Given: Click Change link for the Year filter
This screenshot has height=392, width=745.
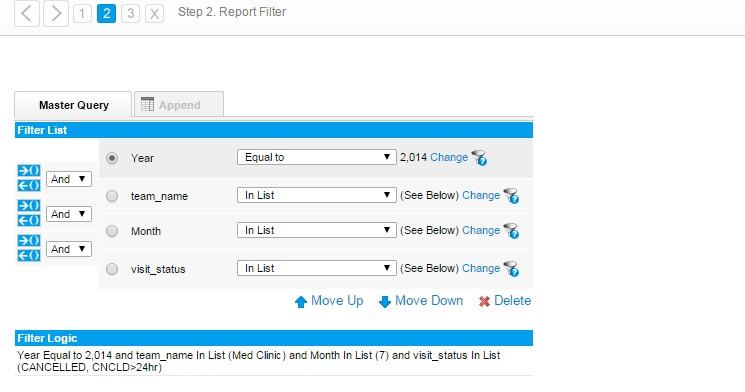Looking at the screenshot, I should click(x=449, y=157).
